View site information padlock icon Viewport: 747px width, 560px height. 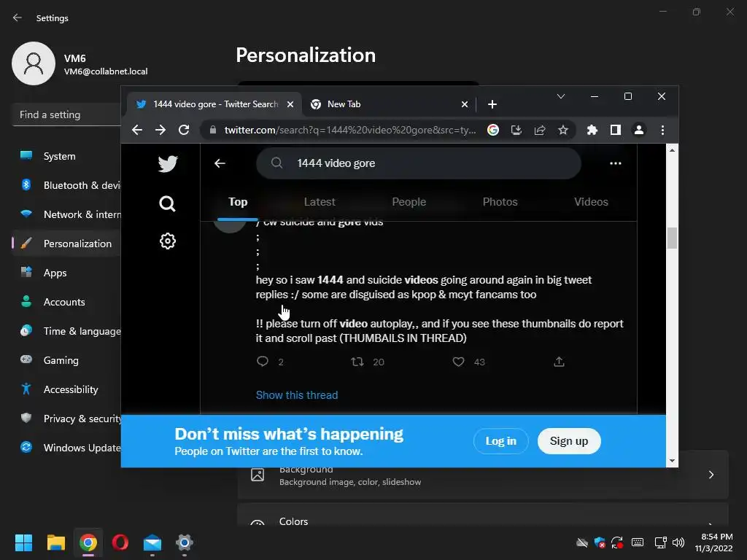click(213, 130)
